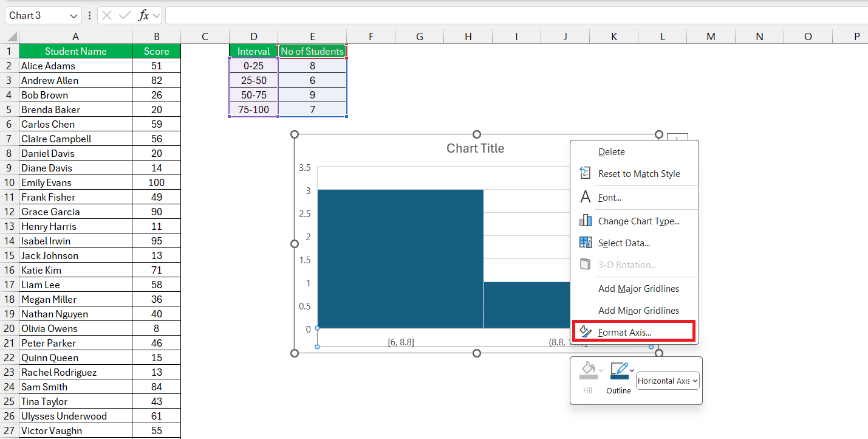Click the Outline pen icon
The height and width of the screenshot is (439, 868).
tap(619, 371)
